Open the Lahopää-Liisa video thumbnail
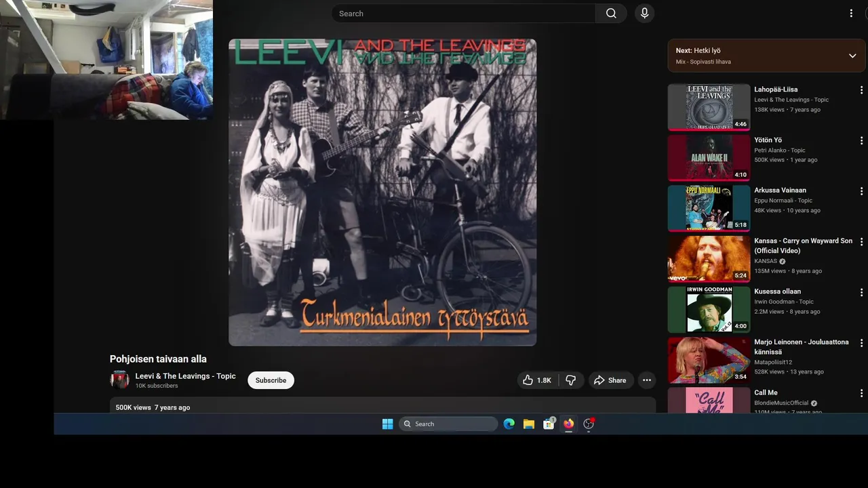The height and width of the screenshot is (488, 868). 709,107
